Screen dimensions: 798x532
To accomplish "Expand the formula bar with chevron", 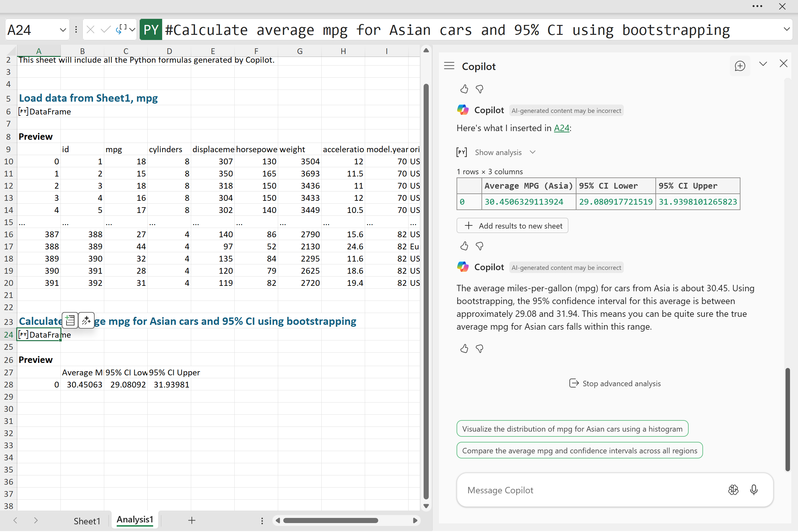I will pos(786,29).
